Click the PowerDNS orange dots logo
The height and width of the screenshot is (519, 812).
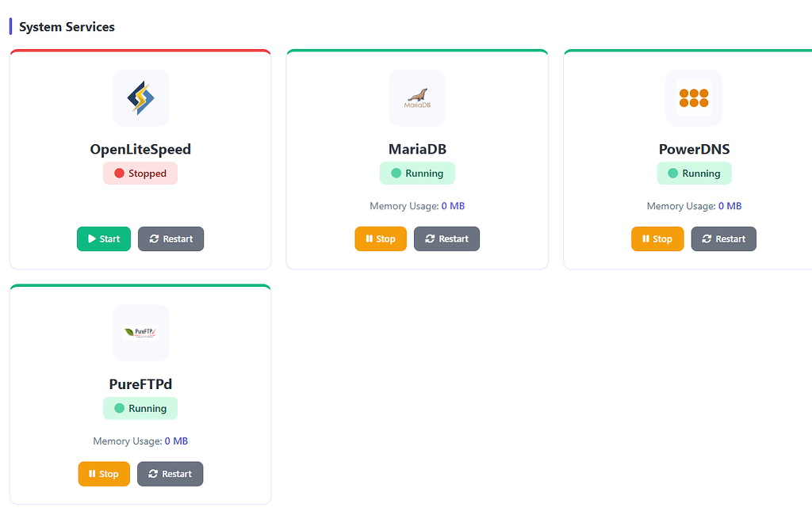pos(694,97)
